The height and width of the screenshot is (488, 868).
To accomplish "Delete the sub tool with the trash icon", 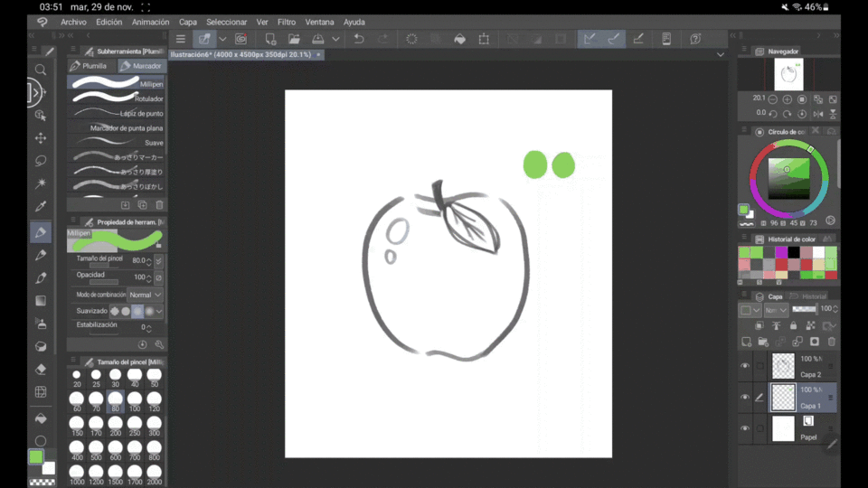I will [x=159, y=205].
